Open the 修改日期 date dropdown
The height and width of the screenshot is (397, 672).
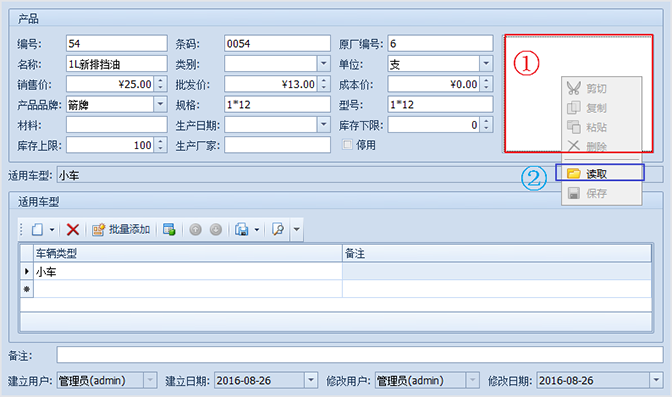pos(656,380)
